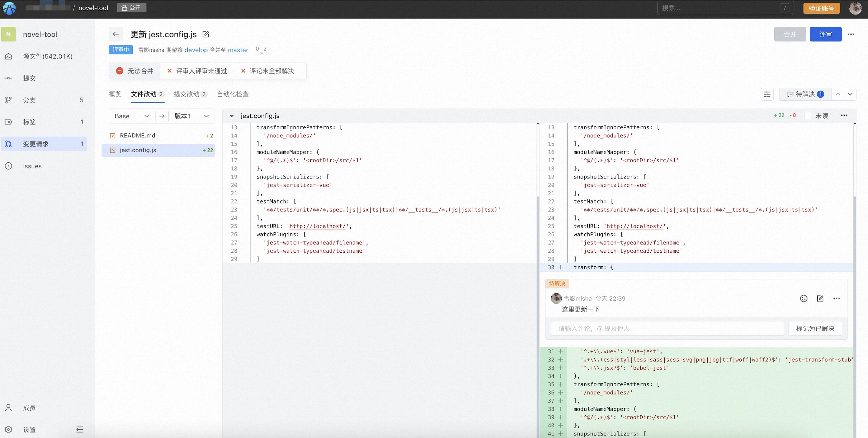This screenshot has width=868, height=438.
Task: Click the 公开 visibility badge
Action: point(132,8)
